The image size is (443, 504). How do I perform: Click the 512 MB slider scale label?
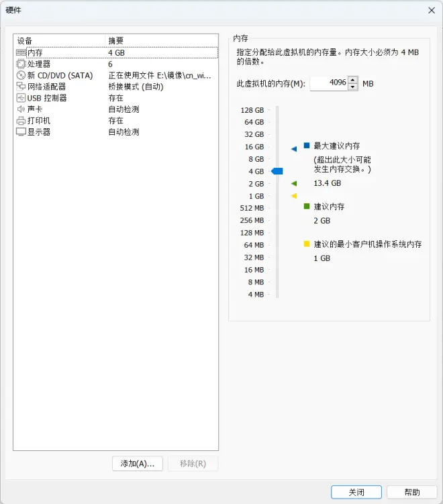click(x=252, y=208)
